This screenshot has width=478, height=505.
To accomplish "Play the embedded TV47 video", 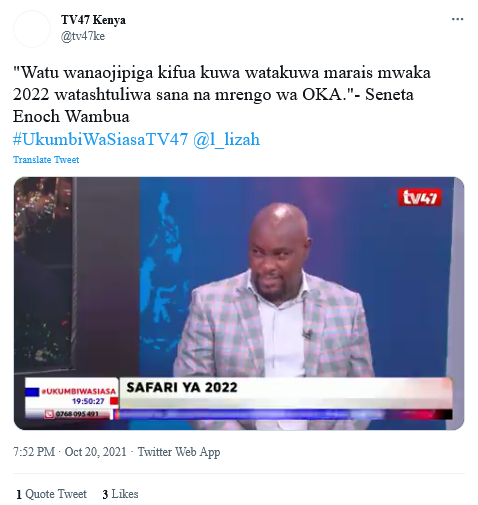I will click(239, 303).
